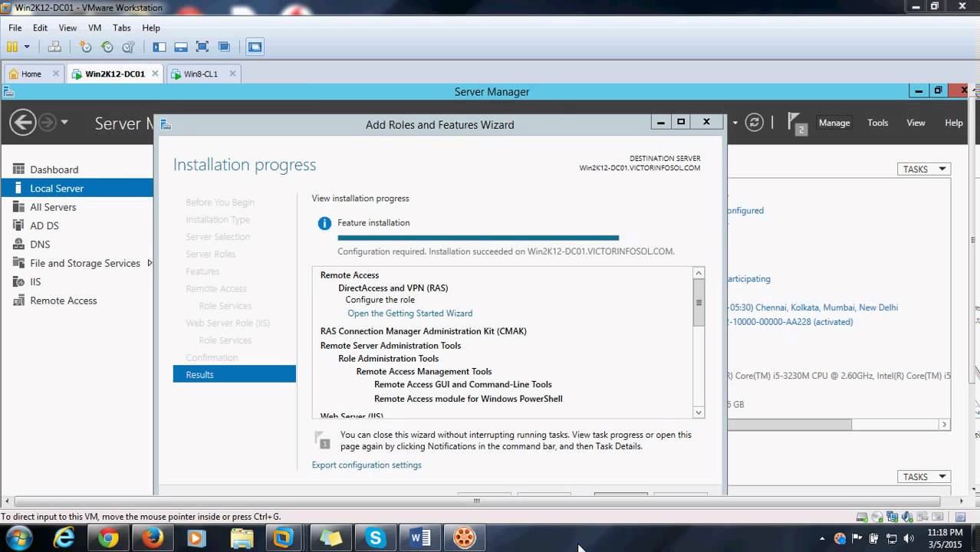Screen dimensions: 980x552
Task: Click the VMware network adapter status icon
Action: coord(892,517)
